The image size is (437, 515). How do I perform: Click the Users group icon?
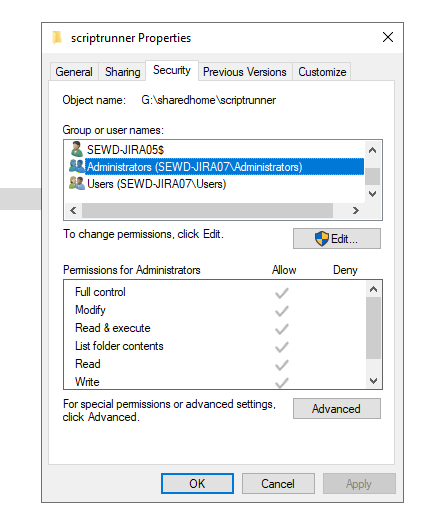(x=77, y=183)
